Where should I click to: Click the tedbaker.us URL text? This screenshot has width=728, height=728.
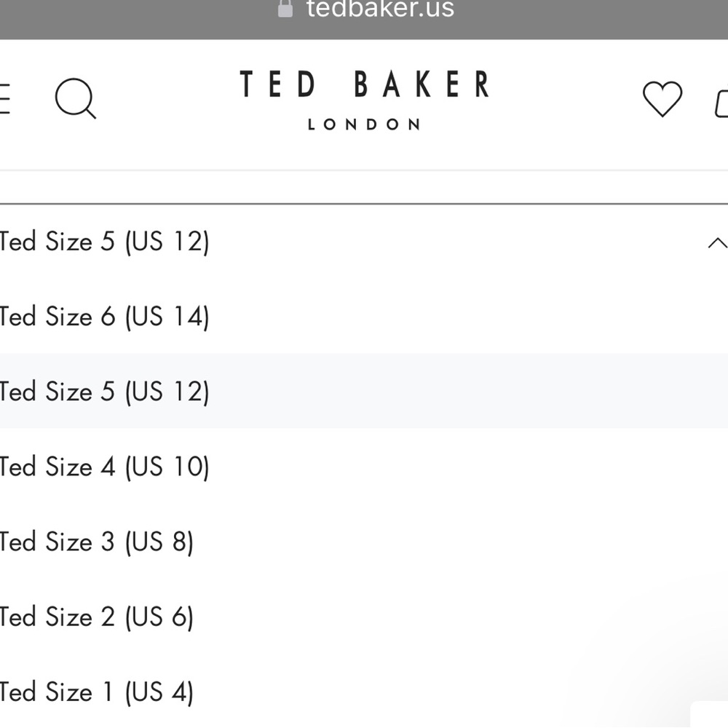[380, 9]
